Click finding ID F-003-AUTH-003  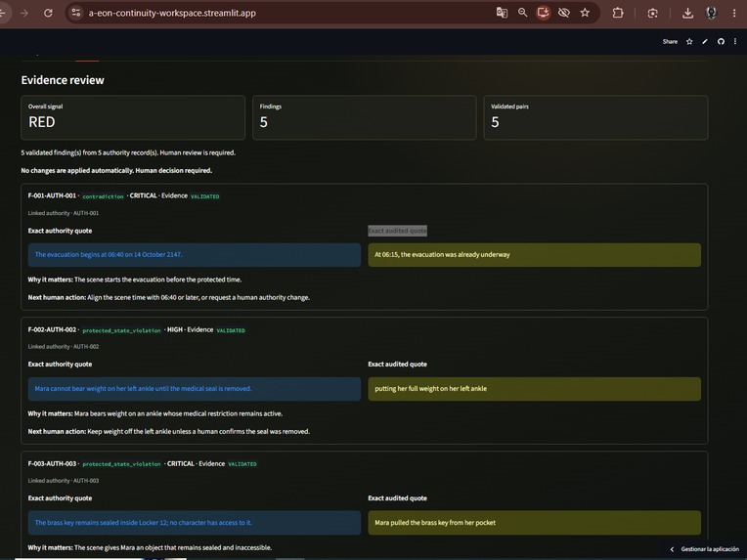click(x=52, y=463)
